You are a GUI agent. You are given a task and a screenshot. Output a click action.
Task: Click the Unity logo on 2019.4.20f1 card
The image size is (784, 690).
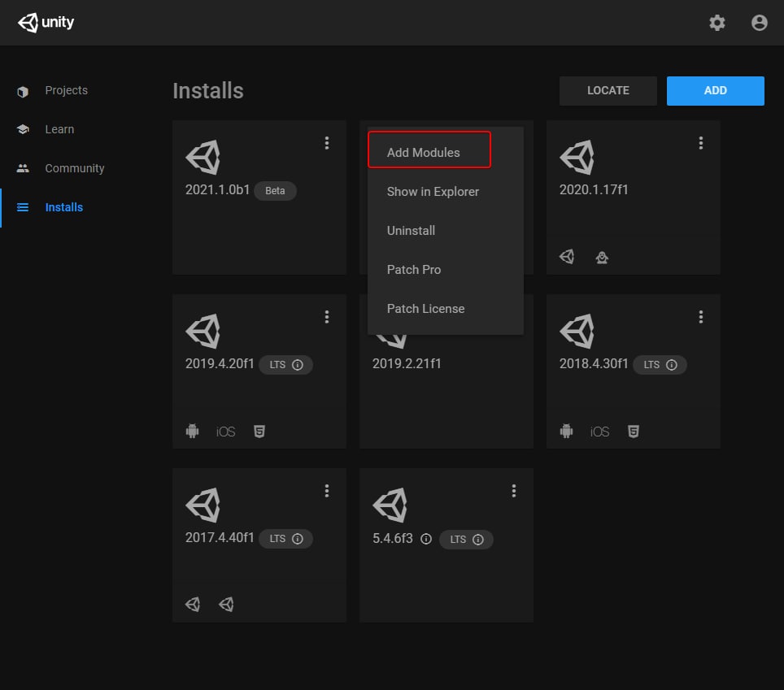[203, 332]
